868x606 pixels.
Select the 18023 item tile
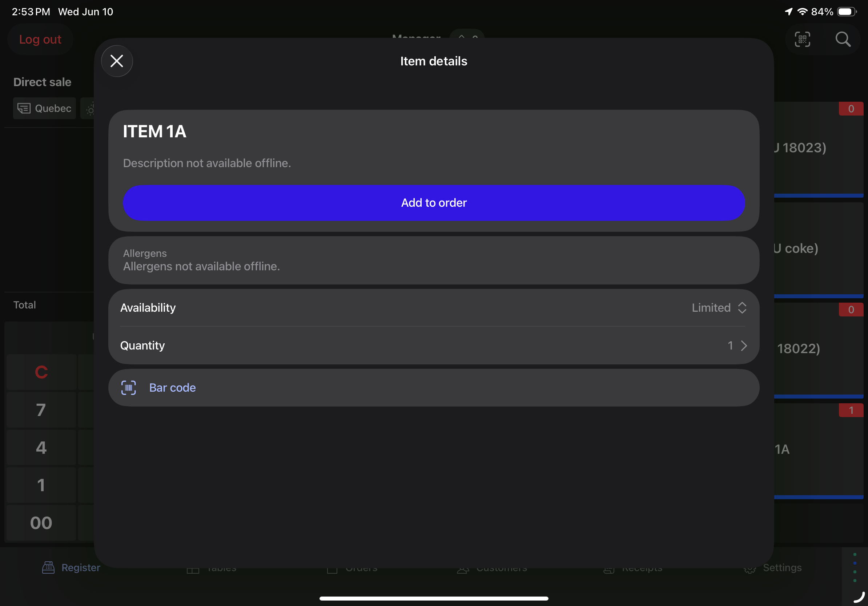point(819,150)
